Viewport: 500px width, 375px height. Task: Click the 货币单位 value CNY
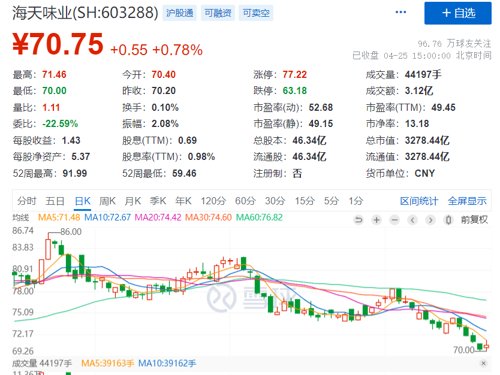425,173
